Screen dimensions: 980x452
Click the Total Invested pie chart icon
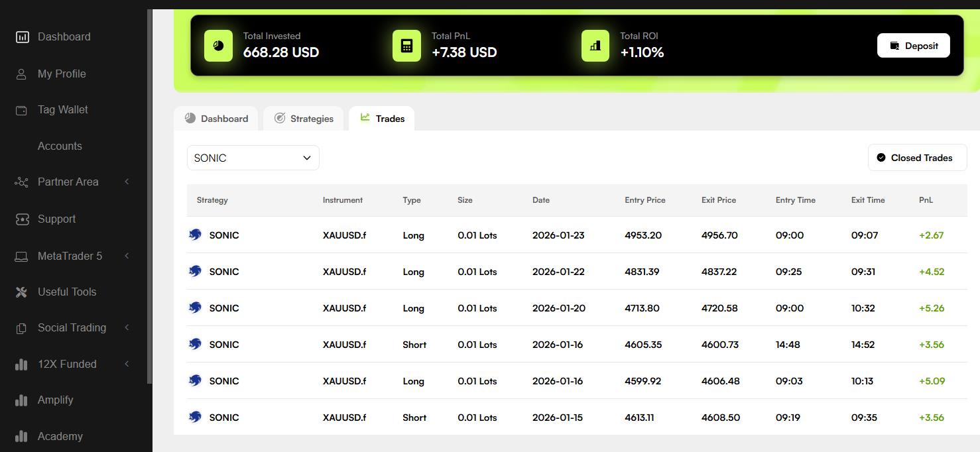pos(218,46)
